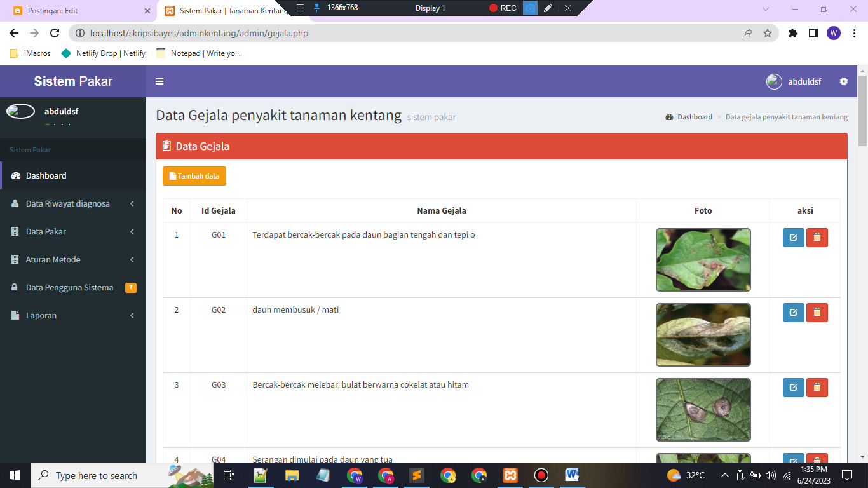Image resolution: width=868 pixels, height=488 pixels.
Task: Open Chrome three-dot menu
Action: pyautogui.click(x=853, y=33)
